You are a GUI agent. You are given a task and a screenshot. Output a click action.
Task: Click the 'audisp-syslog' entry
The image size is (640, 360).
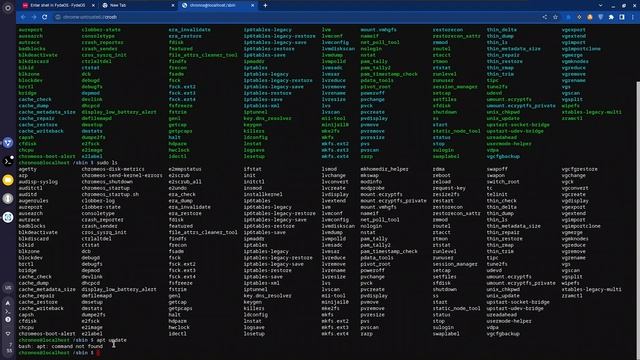point(38,182)
